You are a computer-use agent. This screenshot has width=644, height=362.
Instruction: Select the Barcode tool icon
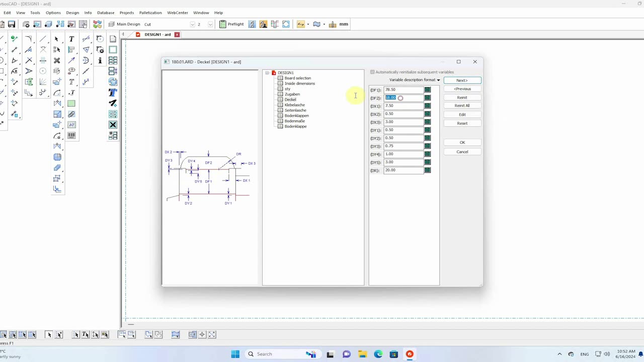click(71, 135)
